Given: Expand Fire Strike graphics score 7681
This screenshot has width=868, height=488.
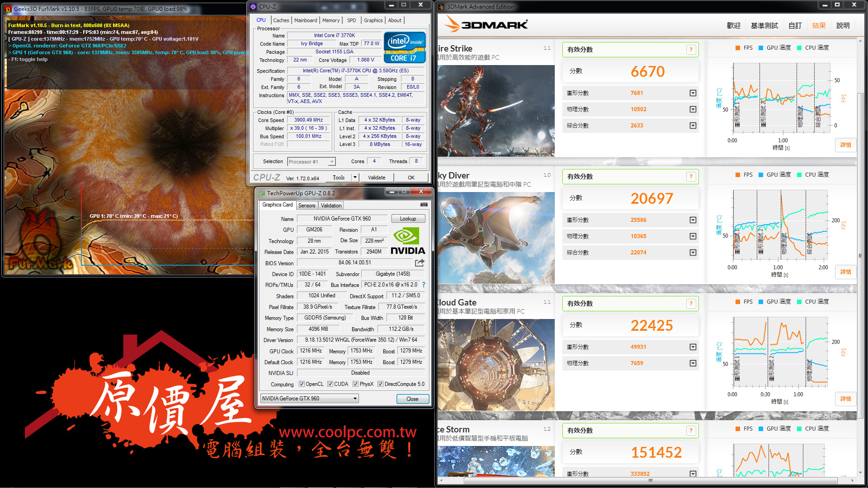Looking at the screenshot, I should point(693,93).
